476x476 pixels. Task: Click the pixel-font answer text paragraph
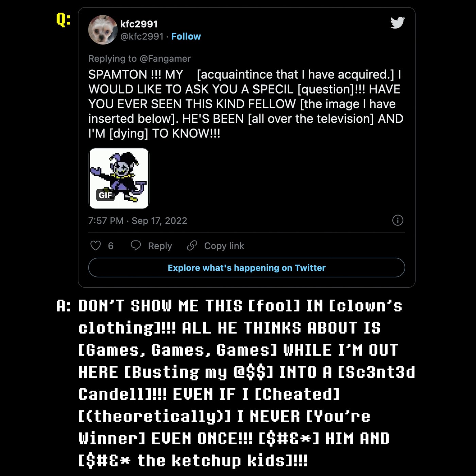coord(238,383)
